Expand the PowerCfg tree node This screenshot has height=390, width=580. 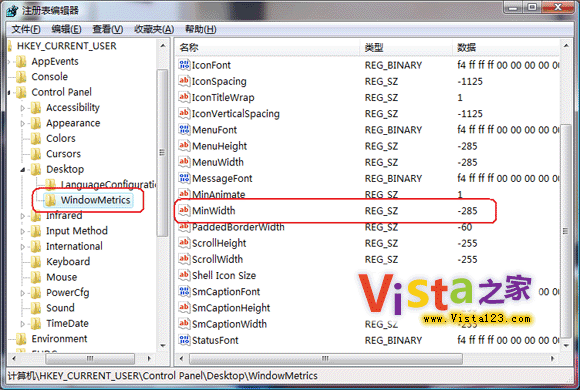(23, 293)
